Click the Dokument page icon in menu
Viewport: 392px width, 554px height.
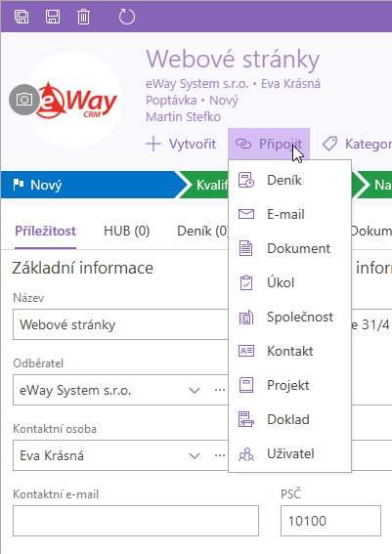246,248
